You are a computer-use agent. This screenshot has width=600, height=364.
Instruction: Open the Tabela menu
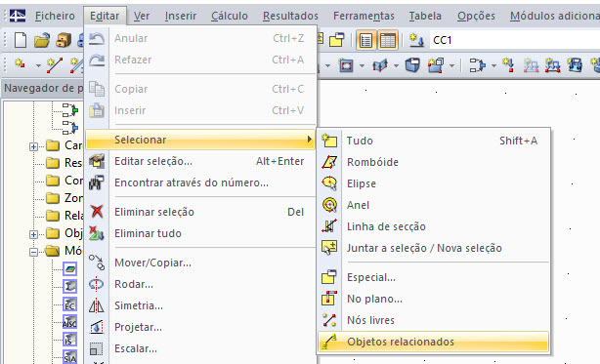point(425,16)
